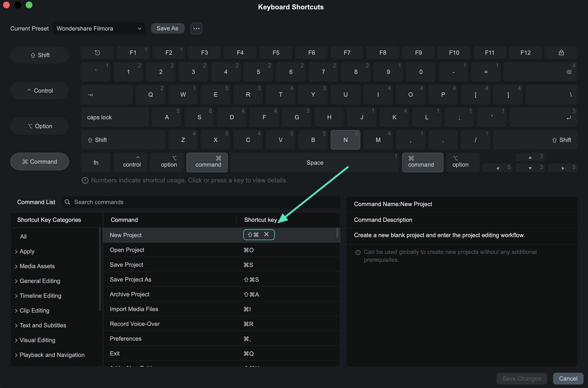
Task: Toggle the Control modifier button in sidebar
Action: 40,91
